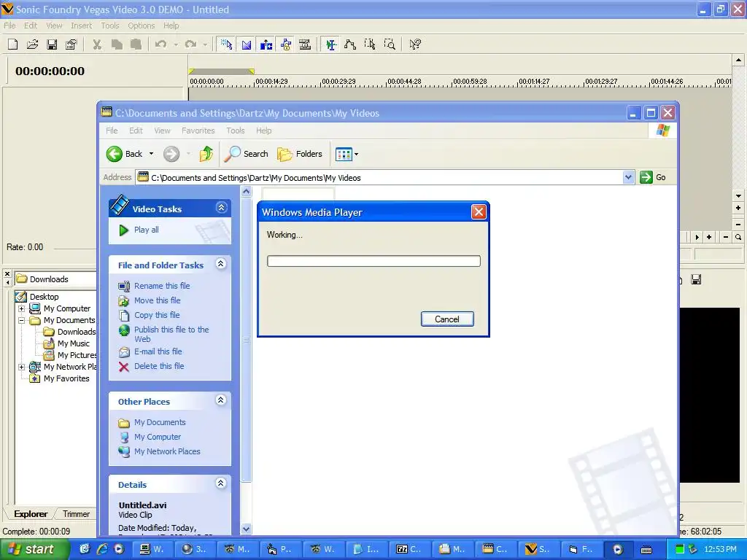Click Rename this file link
The height and width of the screenshot is (560, 747).
162,286
